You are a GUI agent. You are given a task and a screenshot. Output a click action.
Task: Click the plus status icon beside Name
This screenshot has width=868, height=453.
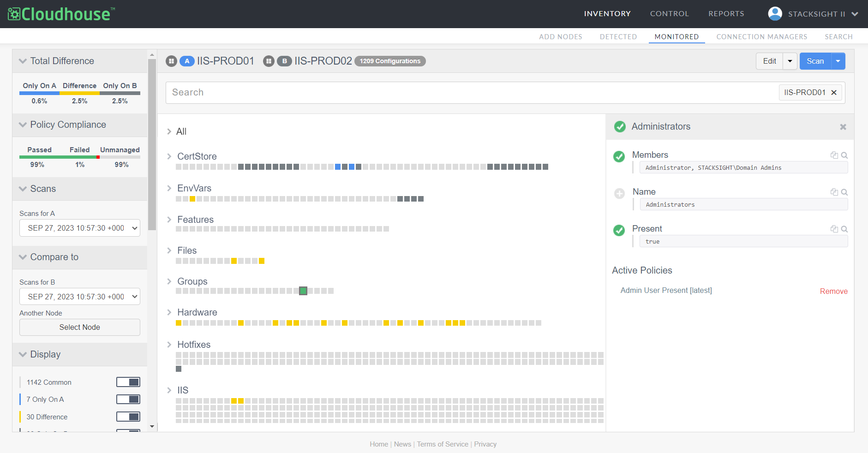pos(619,193)
